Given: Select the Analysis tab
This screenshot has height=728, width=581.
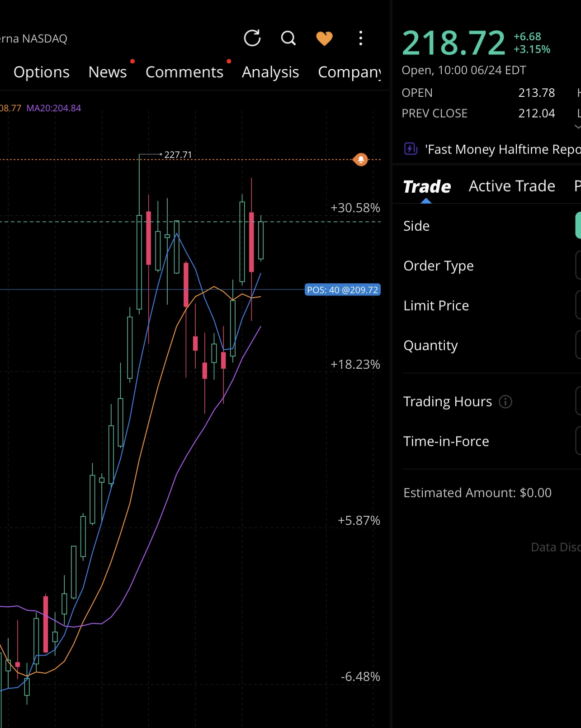Looking at the screenshot, I should click(270, 72).
